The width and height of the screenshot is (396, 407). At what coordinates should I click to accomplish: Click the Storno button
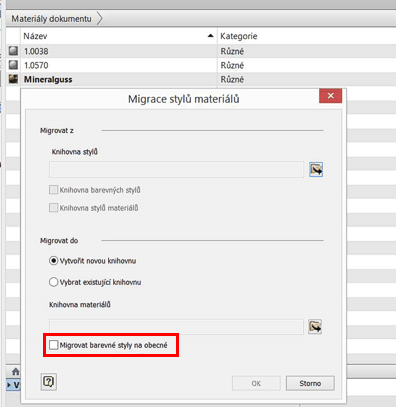point(310,383)
